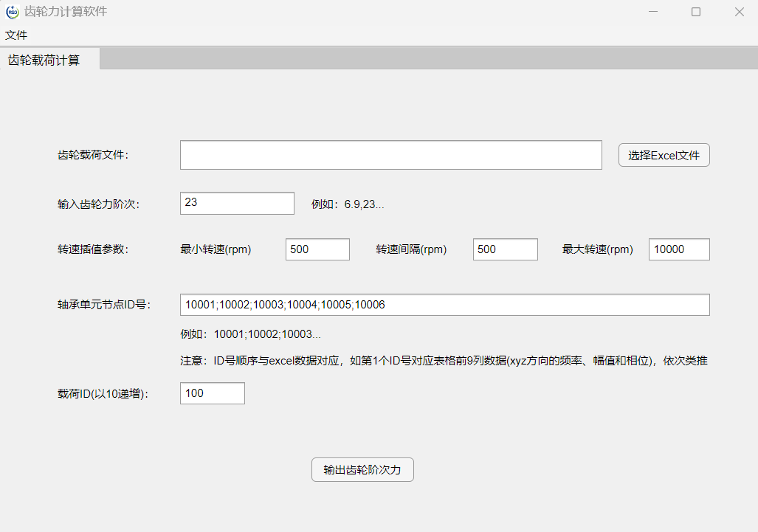The height and width of the screenshot is (532, 758).
Task: Focus the 齿轮载荷文件 path input field
Action: pyautogui.click(x=390, y=155)
